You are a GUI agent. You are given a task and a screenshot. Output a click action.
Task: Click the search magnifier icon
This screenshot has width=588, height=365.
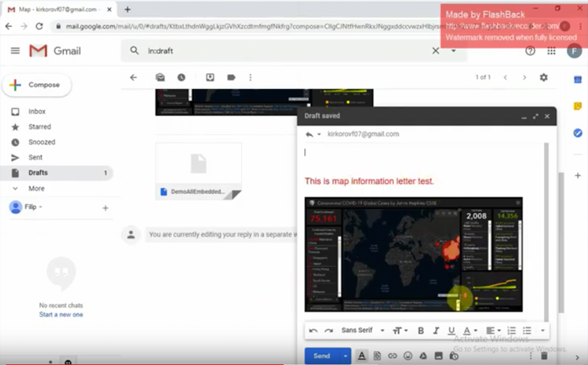(134, 50)
